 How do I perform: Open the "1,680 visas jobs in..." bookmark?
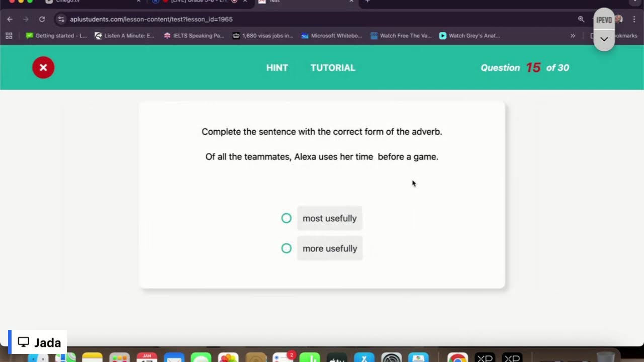[263, 36]
